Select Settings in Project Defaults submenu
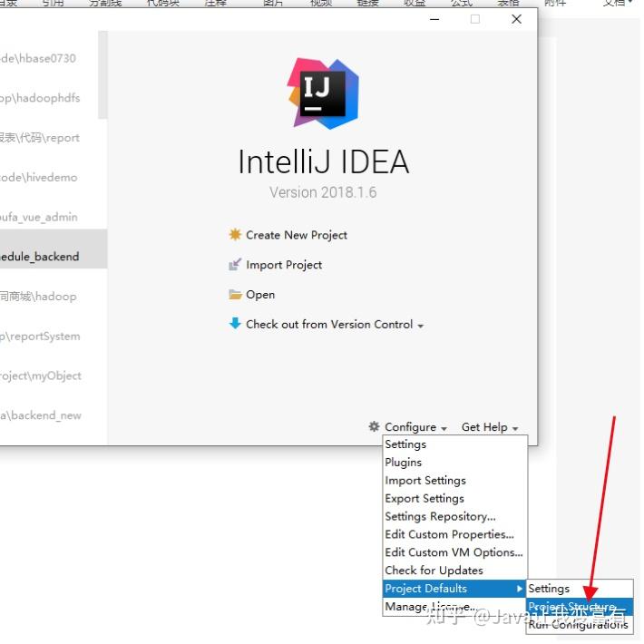Screen dimensions: 644x644 [x=580, y=589]
